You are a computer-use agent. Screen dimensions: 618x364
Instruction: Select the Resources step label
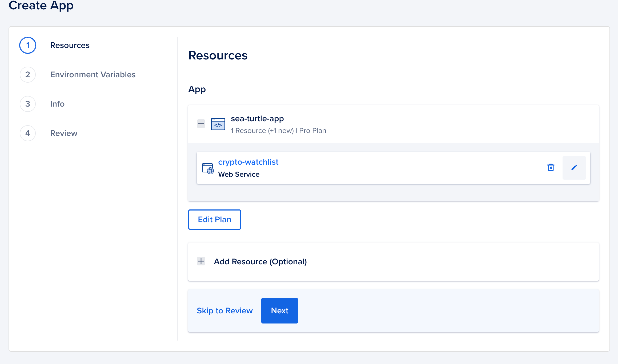click(70, 45)
